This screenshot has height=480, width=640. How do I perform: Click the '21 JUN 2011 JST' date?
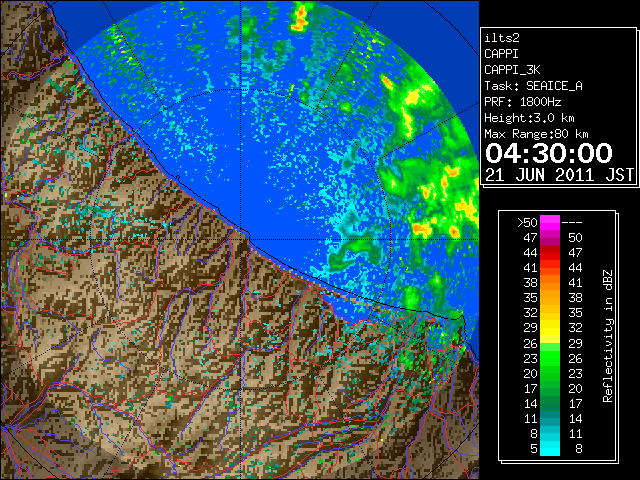click(x=559, y=175)
